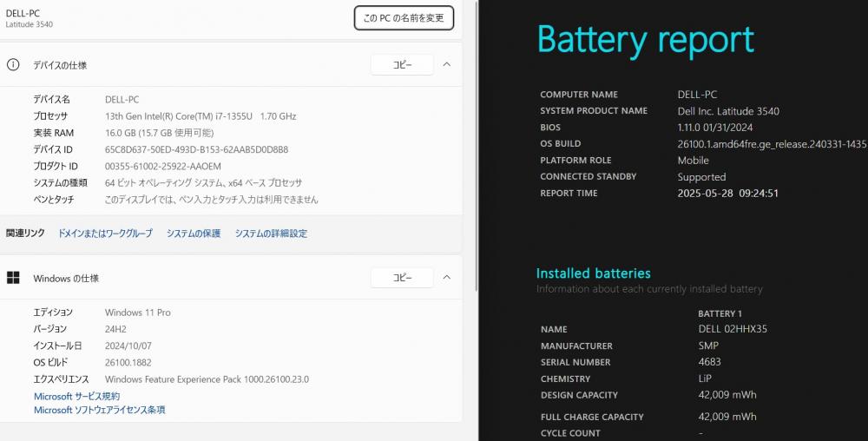This screenshot has width=868, height=441.
Task: Open the system protection link
Action: [194, 234]
